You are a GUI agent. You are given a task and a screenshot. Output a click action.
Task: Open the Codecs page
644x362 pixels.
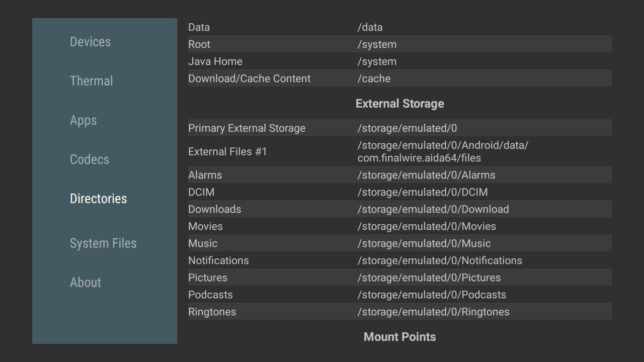(x=90, y=159)
